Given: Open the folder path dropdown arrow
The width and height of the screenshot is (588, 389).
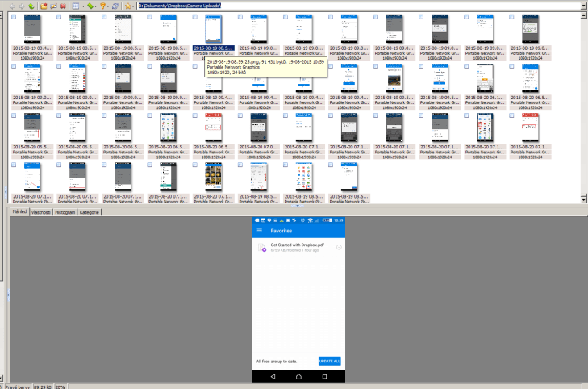Looking at the screenshot, I should [x=582, y=6].
